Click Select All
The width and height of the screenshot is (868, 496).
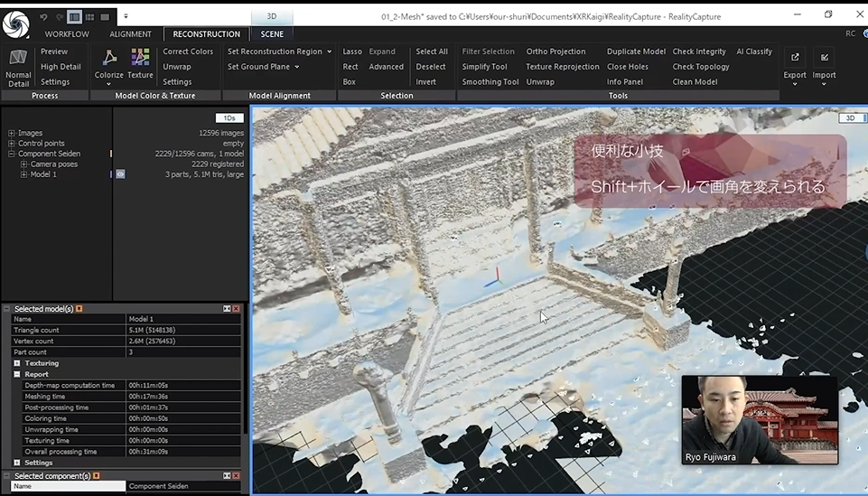[x=432, y=51]
